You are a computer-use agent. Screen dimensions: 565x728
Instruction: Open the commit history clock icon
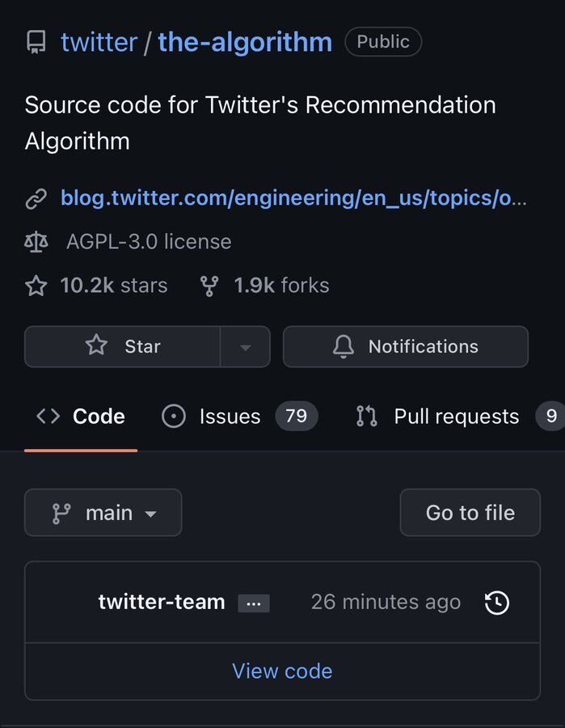497,603
